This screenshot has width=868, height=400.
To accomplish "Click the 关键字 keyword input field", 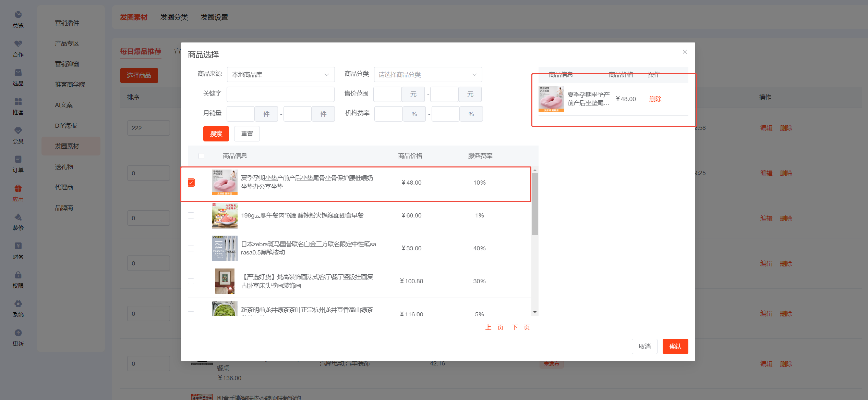I will click(280, 94).
